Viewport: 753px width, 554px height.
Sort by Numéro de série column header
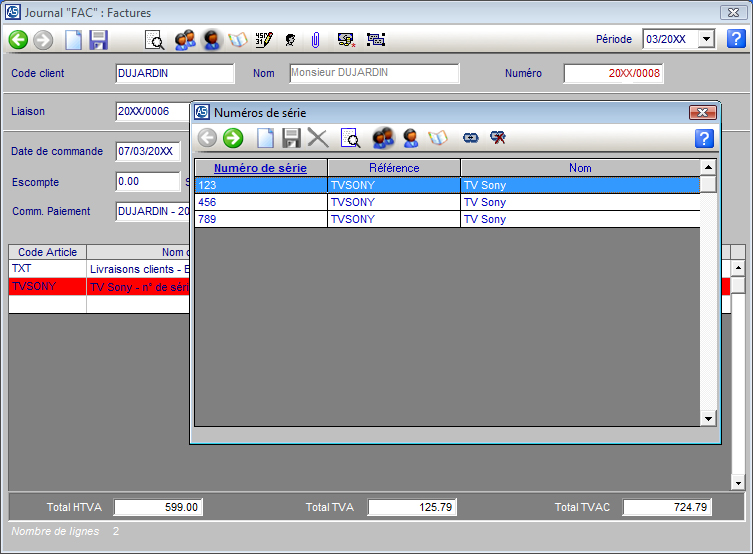(x=260, y=168)
